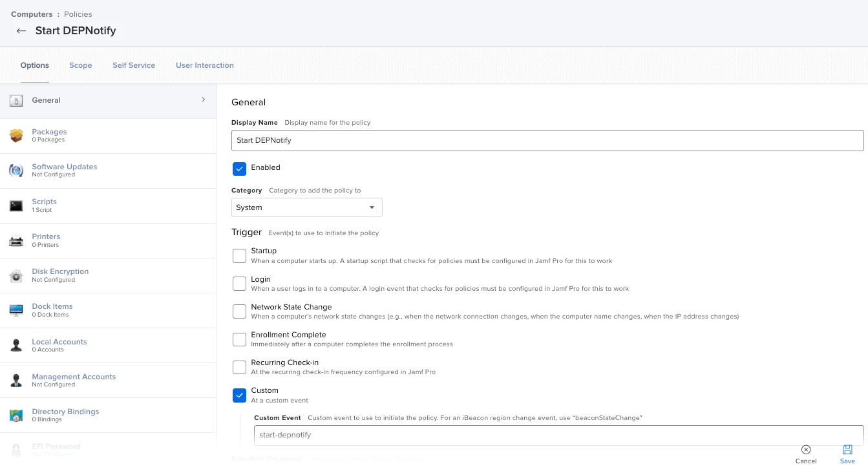
Task: Click the Scripts terminal icon
Action: [x=16, y=205]
